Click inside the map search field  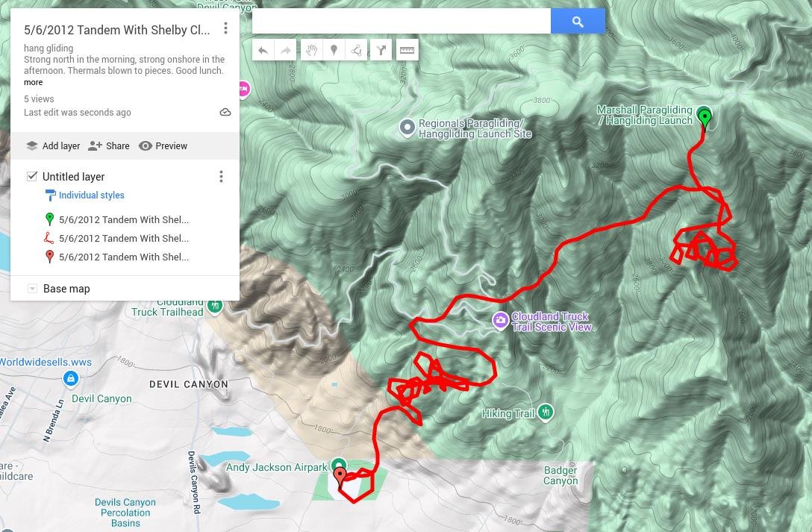(x=402, y=21)
